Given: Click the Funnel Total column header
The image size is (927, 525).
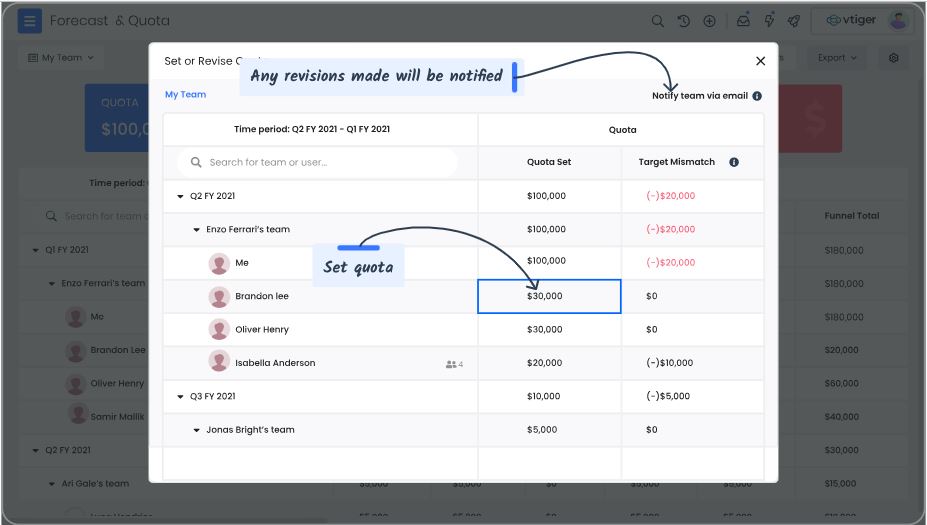Looking at the screenshot, I should tap(852, 216).
